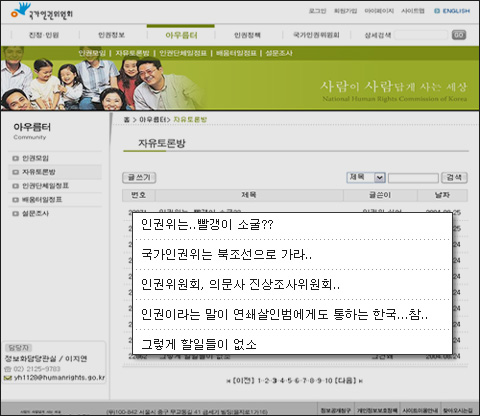Open 인권단체일정표 in the green submenu bar
Viewport: 480px width, 416px height.
[x=183, y=53]
